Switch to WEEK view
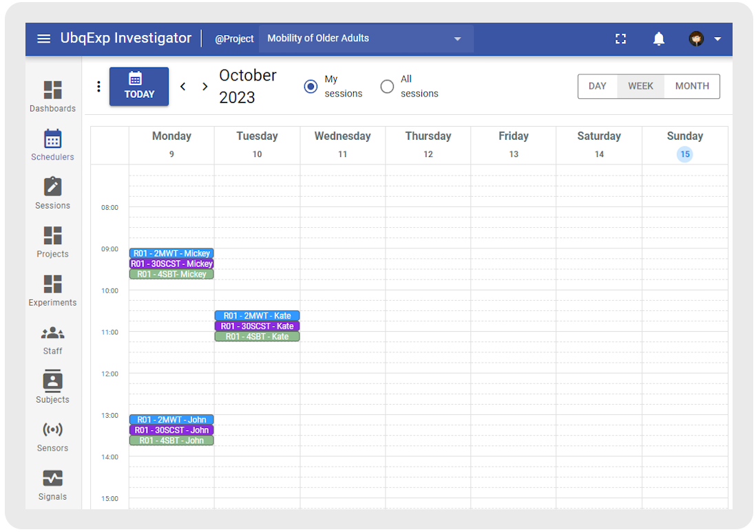 [x=640, y=86]
